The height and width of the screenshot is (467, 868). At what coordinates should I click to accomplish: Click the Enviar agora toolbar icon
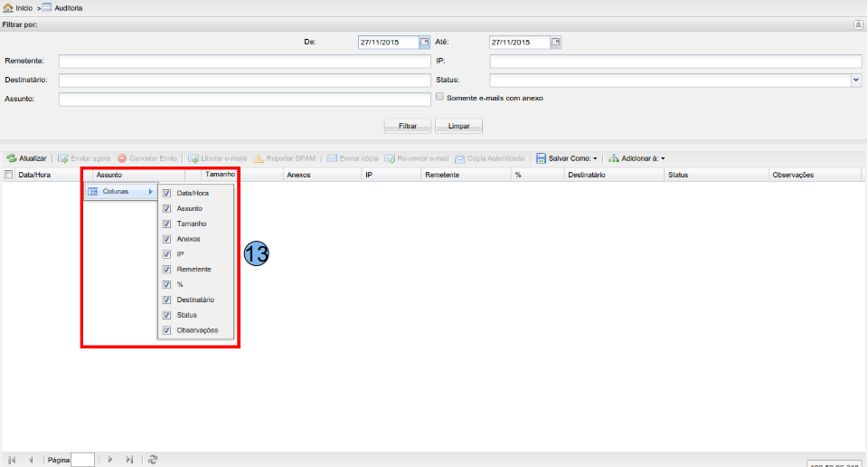(63, 158)
